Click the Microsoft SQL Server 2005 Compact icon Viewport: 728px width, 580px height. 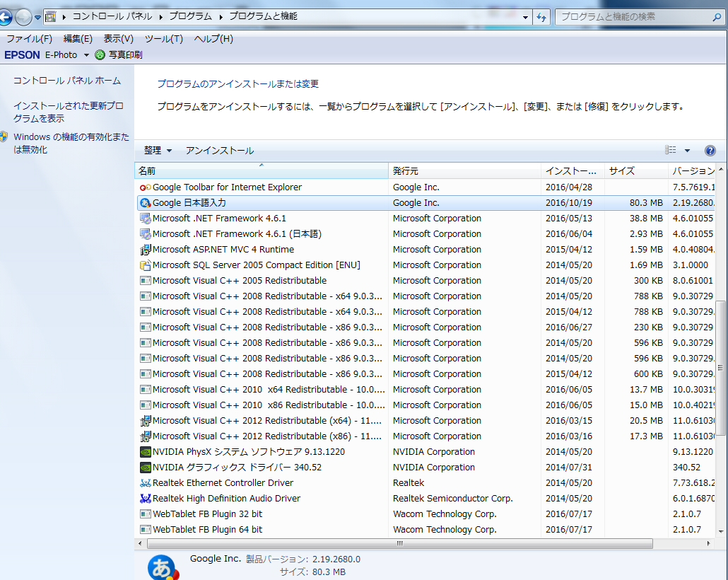pos(146,265)
